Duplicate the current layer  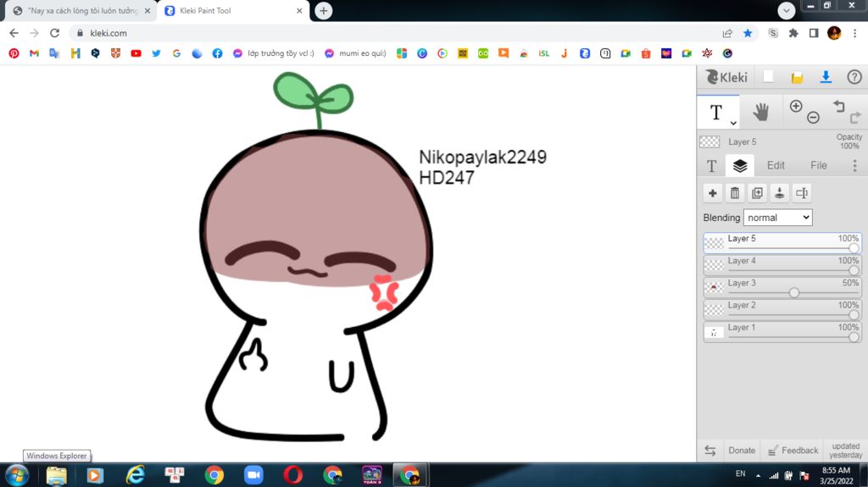[x=757, y=193]
